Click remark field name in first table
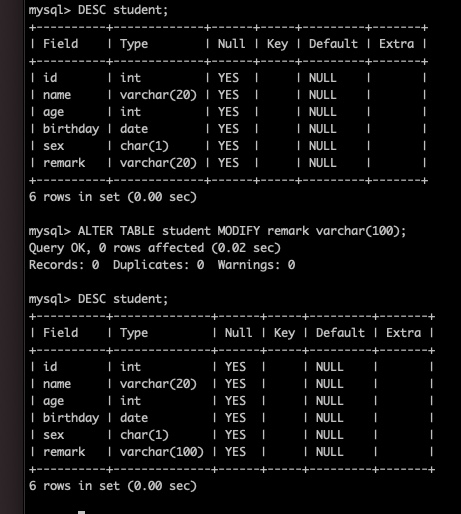461x514 pixels. click(x=64, y=163)
